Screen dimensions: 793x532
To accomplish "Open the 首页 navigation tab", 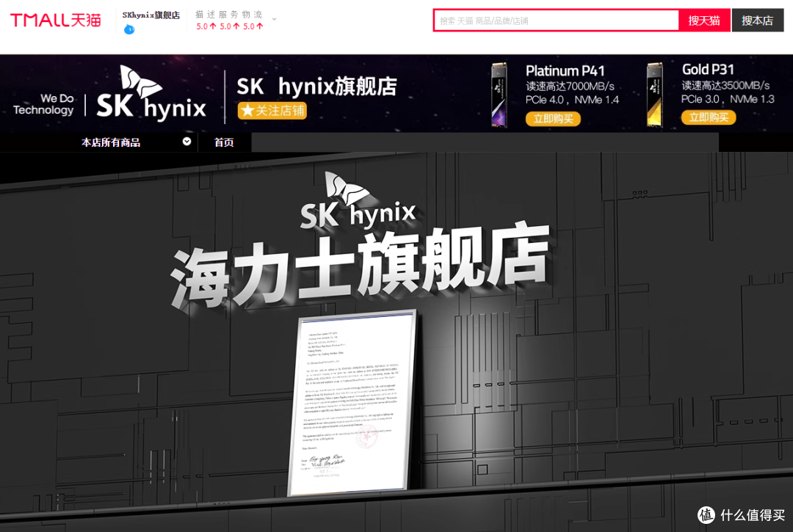I will [x=224, y=142].
